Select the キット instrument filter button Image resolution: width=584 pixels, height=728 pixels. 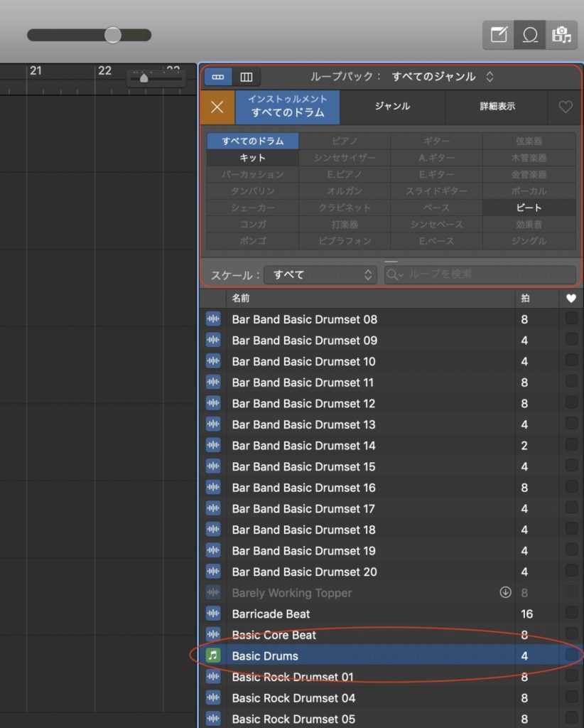coord(252,158)
